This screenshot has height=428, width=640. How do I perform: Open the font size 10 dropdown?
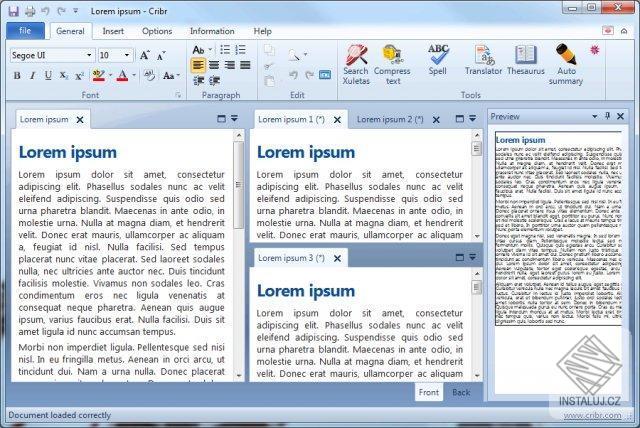[x=127, y=55]
